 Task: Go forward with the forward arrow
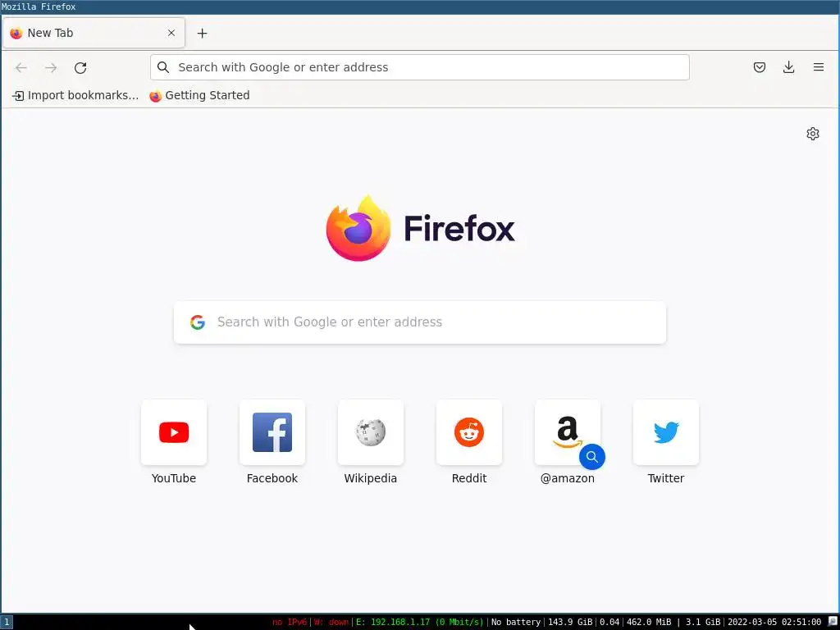click(x=51, y=67)
